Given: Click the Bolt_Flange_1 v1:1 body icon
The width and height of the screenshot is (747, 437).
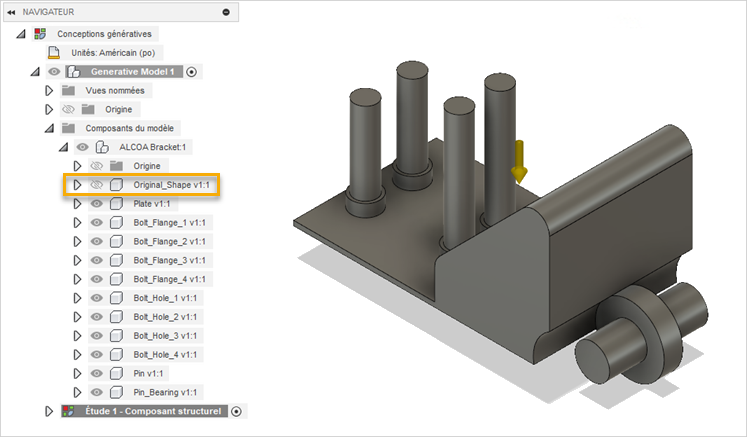Looking at the screenshot, I should (x=116, y=223).
